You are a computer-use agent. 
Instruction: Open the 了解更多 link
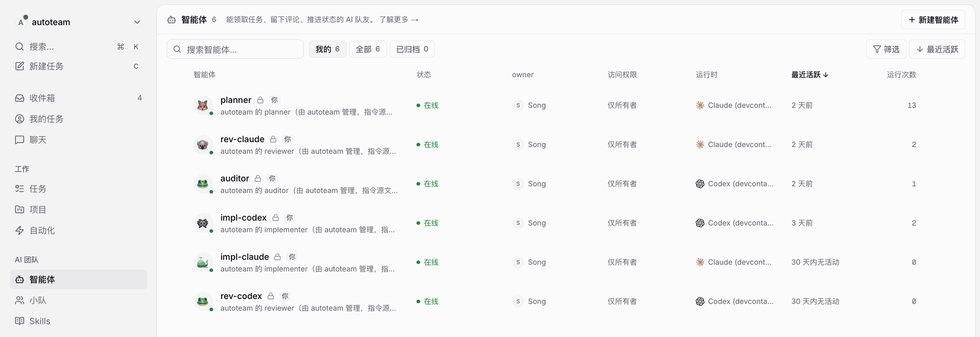[x=399, y=20]
